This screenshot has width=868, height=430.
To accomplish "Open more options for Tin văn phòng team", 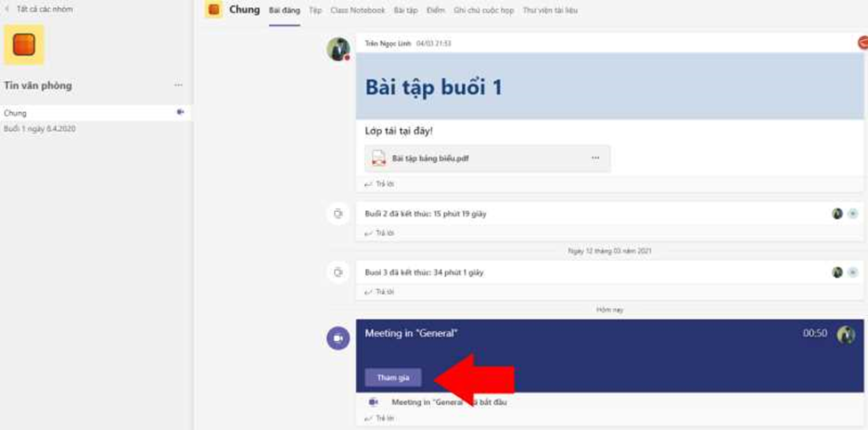I will [178, 85].
